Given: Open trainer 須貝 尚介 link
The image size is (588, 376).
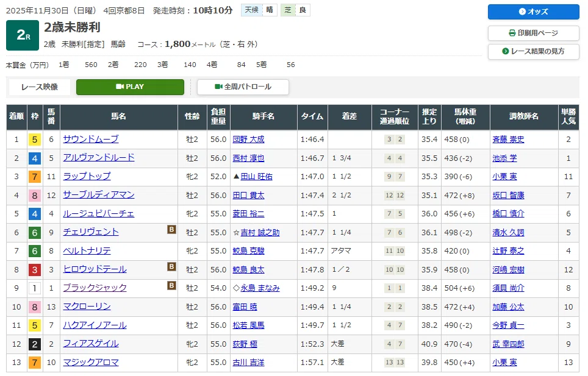Looking at the screenshot, I should click(x=508, y=288).
